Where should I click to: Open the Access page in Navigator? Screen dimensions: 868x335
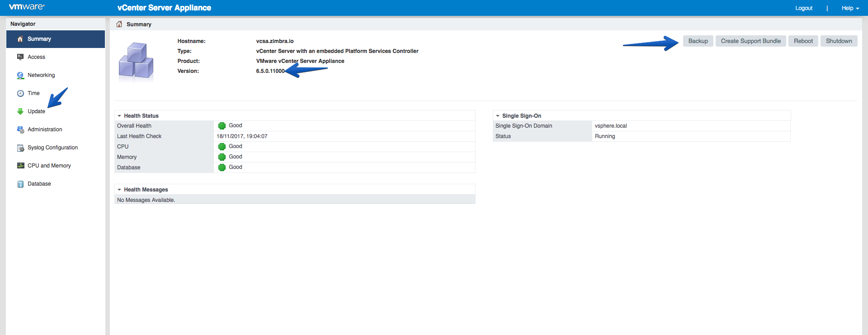56,57
